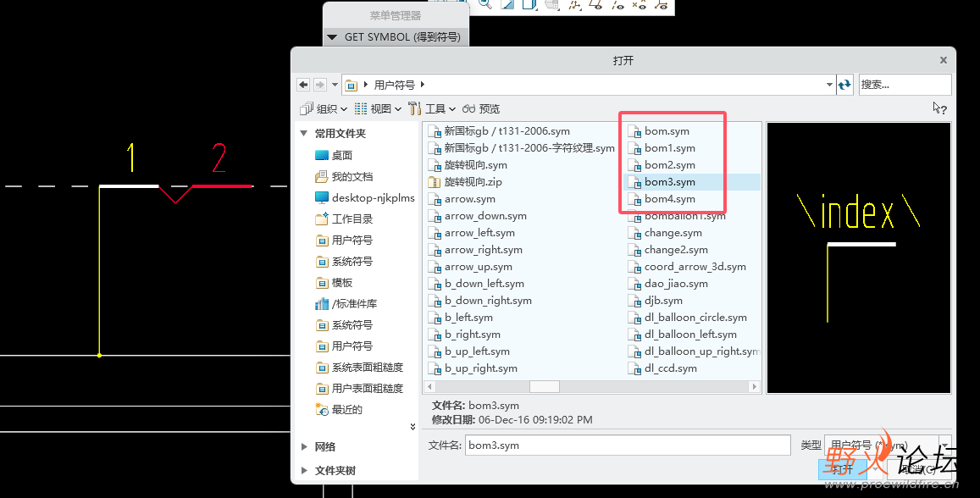The height and width of the screenshot is (498, 980).
Task: Go to 工作目录 working directory
Action: click(x=344, y=219)
